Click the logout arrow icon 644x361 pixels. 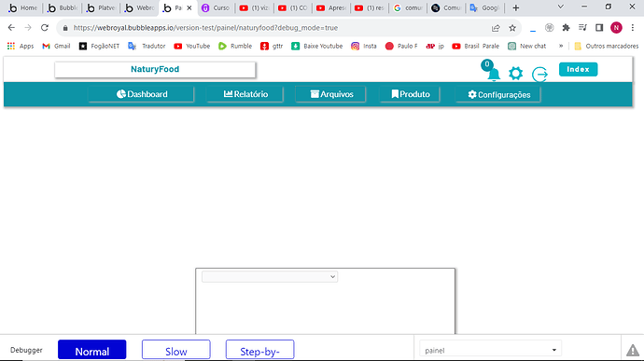539,75
